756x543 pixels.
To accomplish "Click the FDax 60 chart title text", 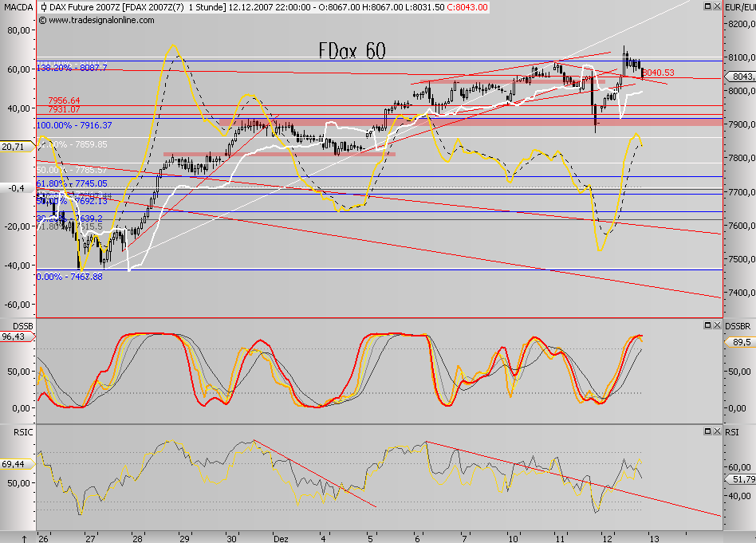I will point(352,51).
